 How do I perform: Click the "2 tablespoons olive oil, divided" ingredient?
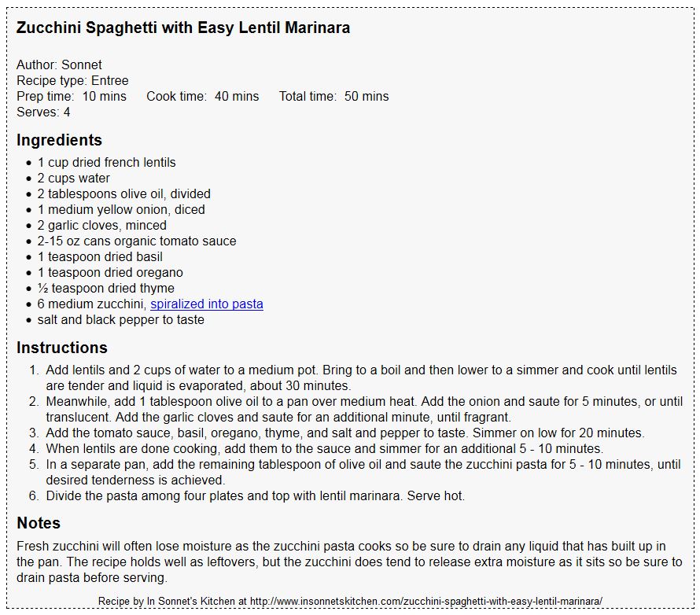tap(124, 194)
